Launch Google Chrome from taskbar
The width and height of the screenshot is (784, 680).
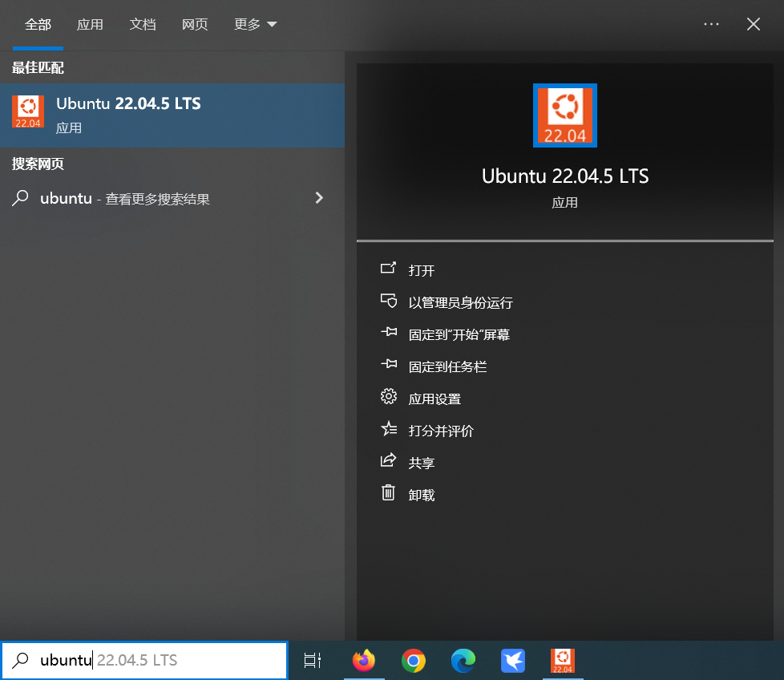(x=414, y=661)
